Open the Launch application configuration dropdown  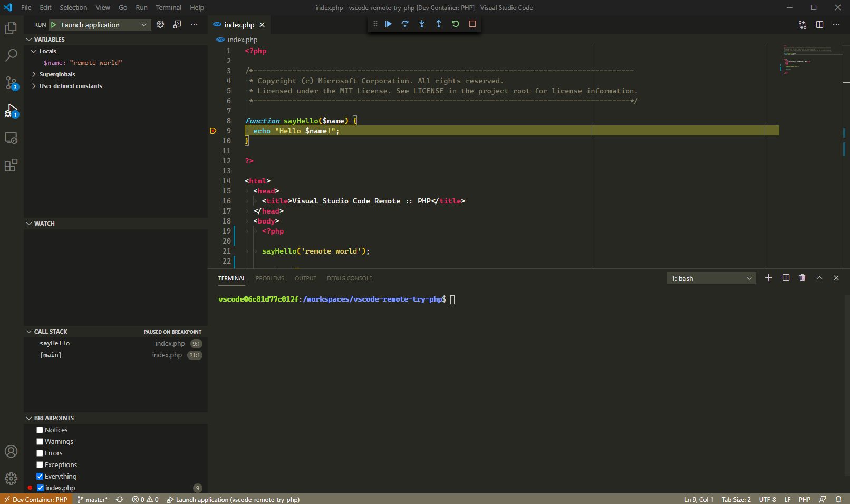pyautogui.click(x=100, y=25)
